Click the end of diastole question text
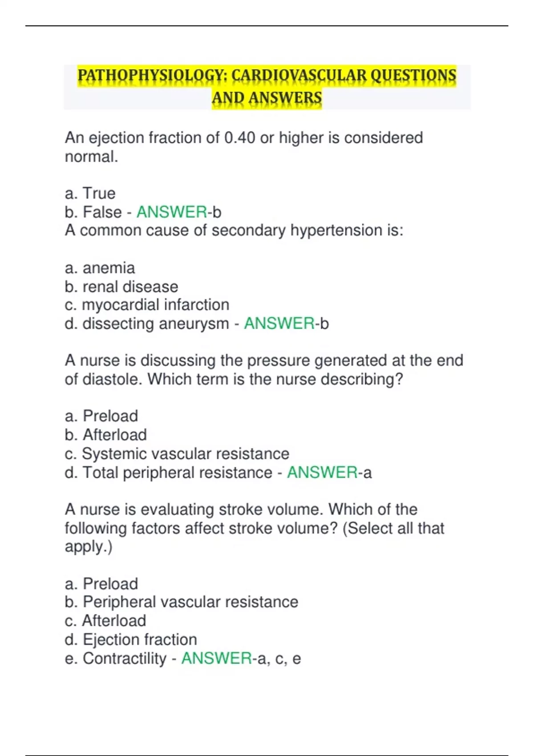Image resolution: width=534 pixels, height=756 pixels. click(x=264, y=370)
